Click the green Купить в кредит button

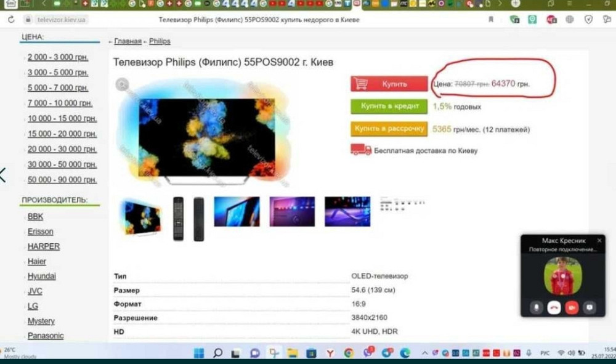tap(389, 106)
